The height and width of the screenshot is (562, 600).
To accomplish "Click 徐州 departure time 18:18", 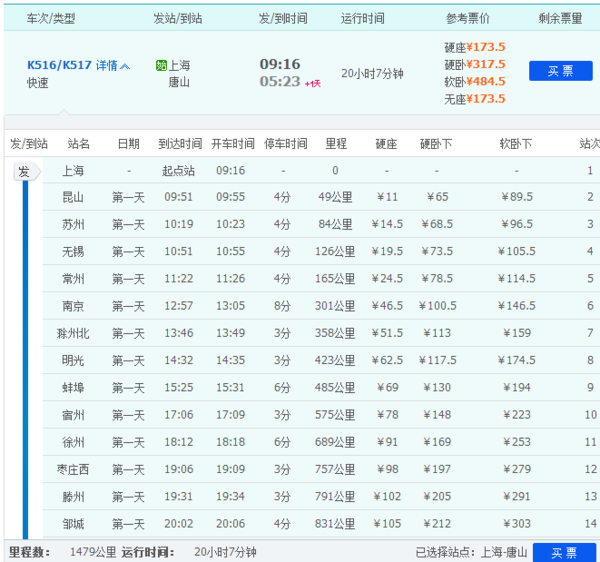I will pos(230,442).
